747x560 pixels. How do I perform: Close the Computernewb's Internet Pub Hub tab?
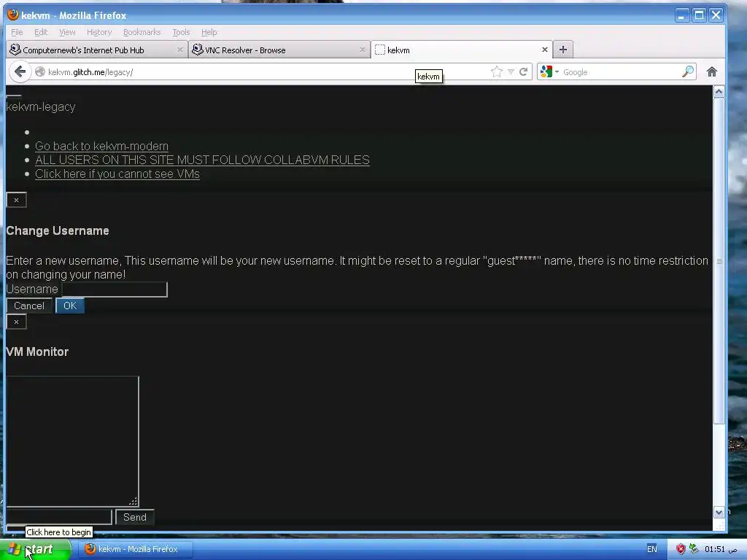tap(179, 50)
